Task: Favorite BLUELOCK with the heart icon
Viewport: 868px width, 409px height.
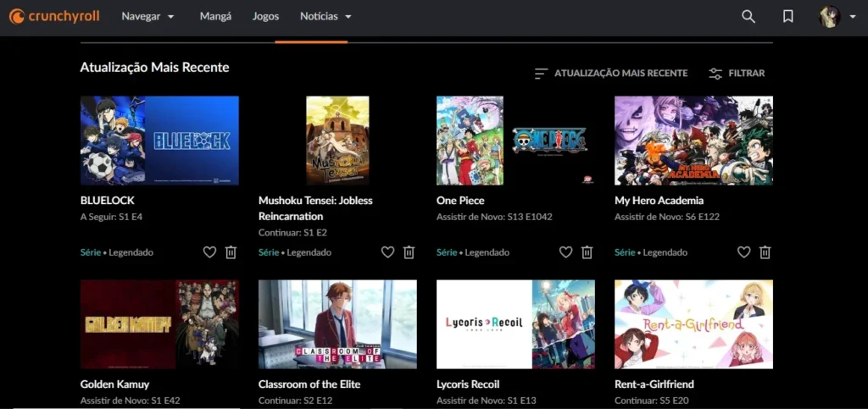Action: tap(209, 252)
